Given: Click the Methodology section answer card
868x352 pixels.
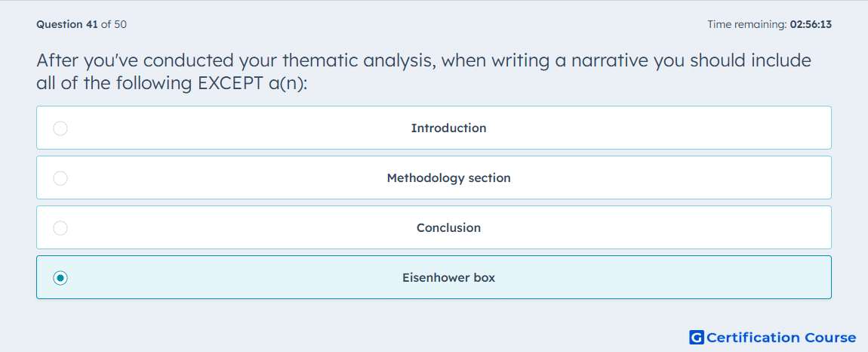Looking at the screenshot, I should click(434, 178).
